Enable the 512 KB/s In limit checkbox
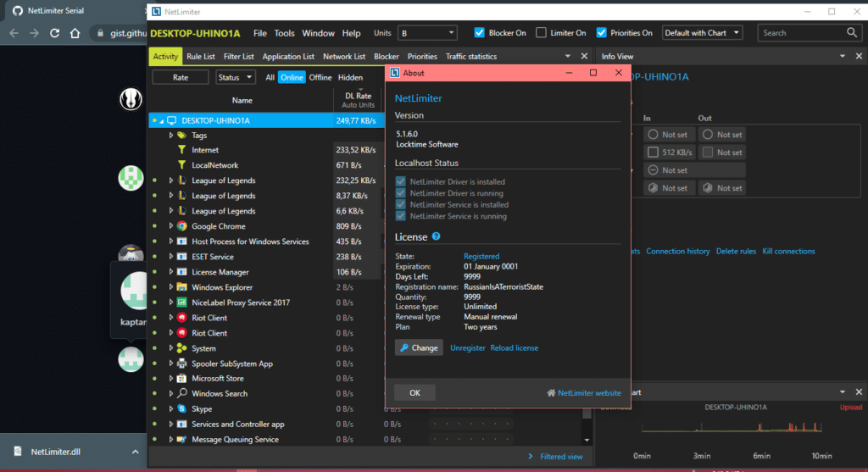This screenshot has height=472, width=868. (654, 153)
